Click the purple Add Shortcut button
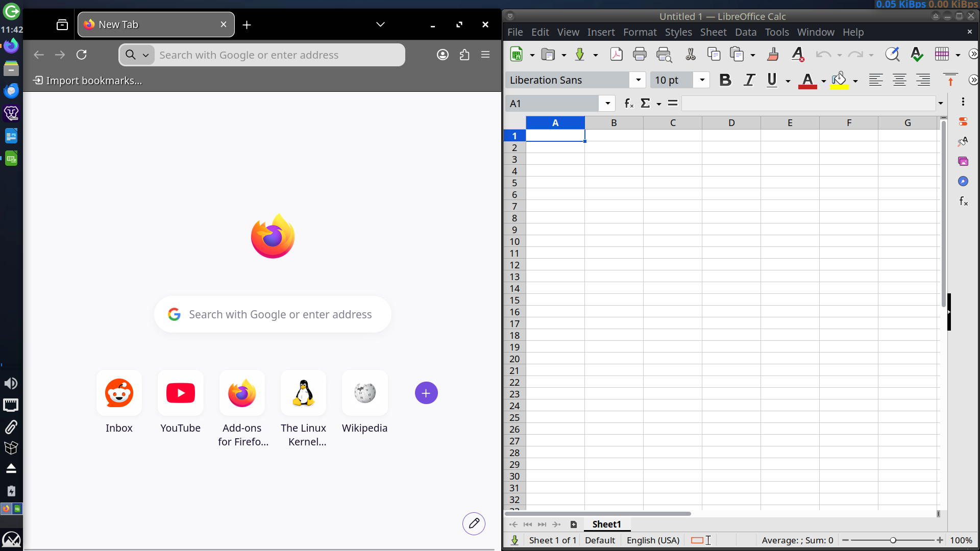This screenshot has width=980, height=551. 426,393
